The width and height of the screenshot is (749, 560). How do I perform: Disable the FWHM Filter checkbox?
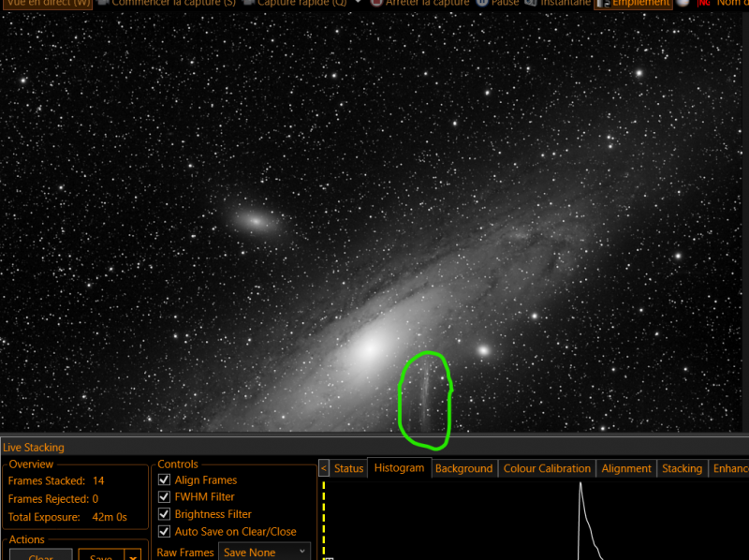point(165,497)
